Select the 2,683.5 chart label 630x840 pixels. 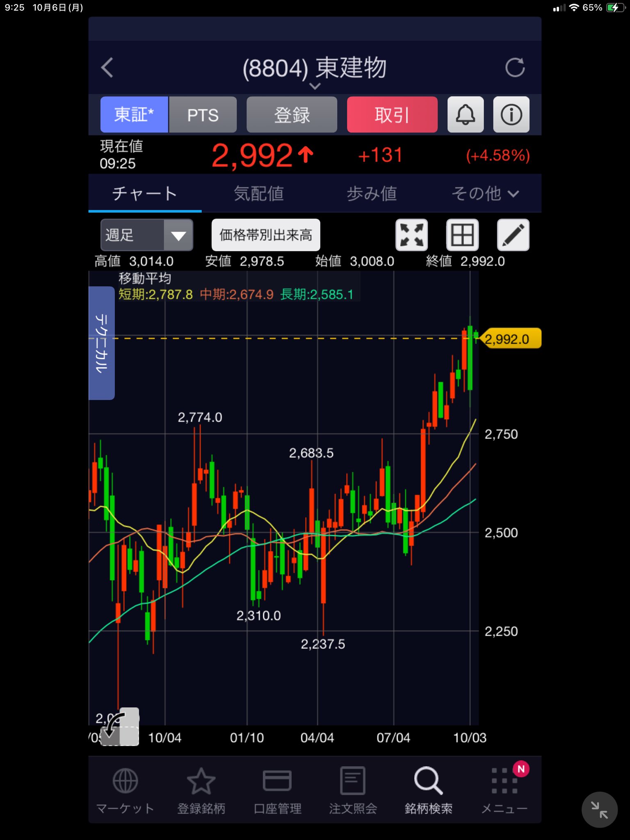click(x=311, y=453)
